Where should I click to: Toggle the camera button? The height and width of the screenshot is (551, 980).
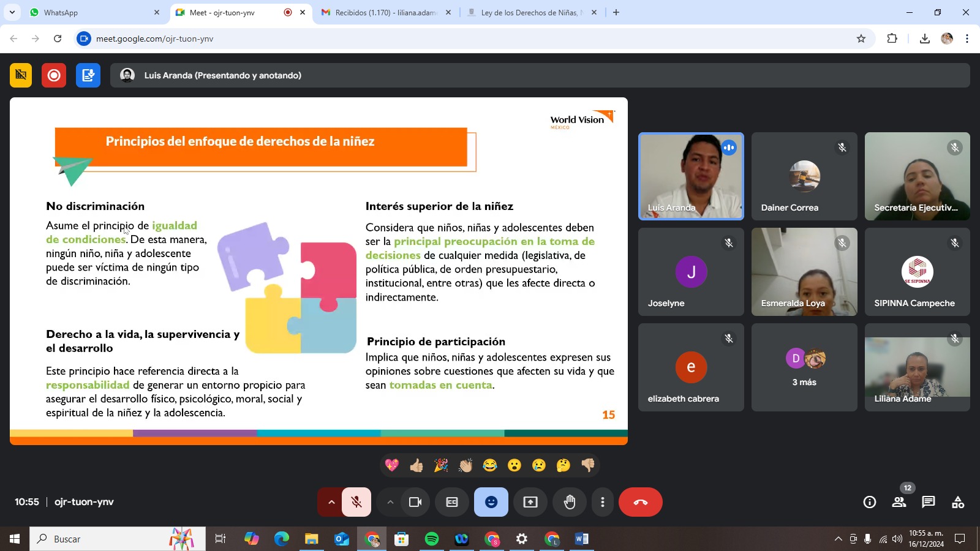pos(415,502)
